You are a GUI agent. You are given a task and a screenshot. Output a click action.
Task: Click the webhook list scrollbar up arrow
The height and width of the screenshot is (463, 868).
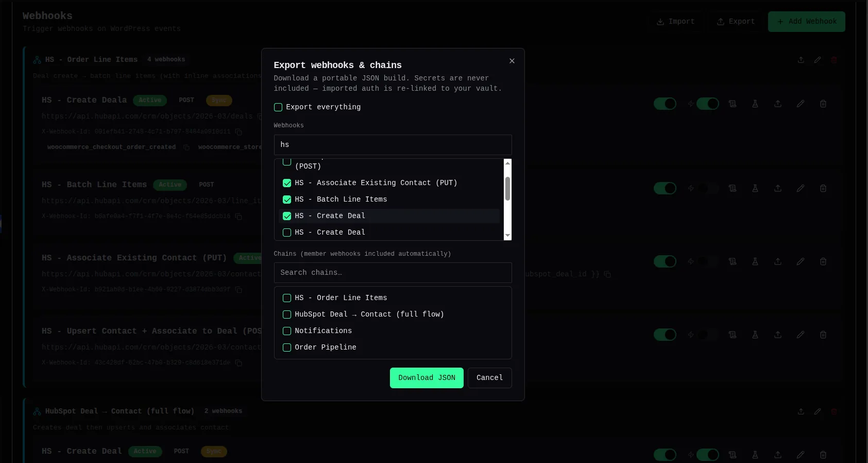[x=507, y=163]
